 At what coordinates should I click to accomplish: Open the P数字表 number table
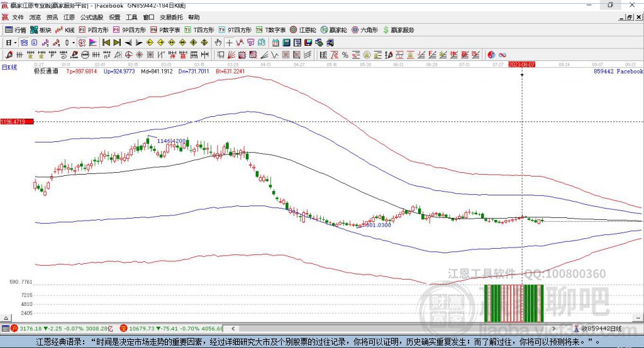tap(165, 30)
